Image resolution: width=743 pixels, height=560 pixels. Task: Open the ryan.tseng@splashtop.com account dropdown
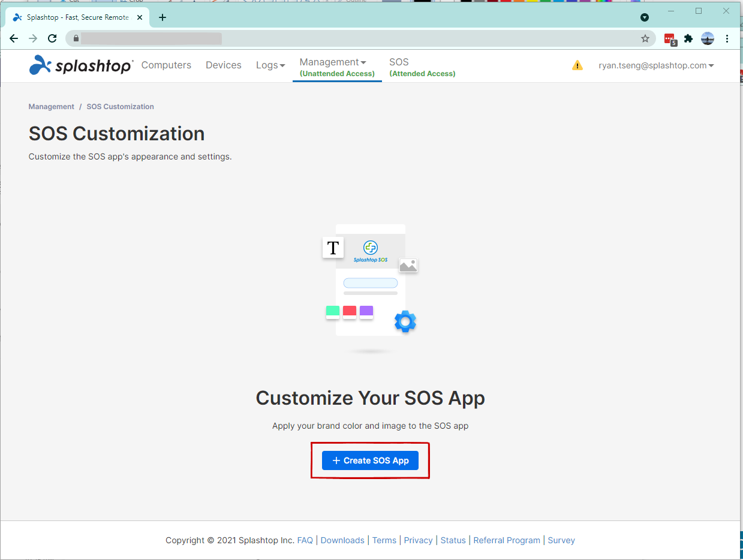(x=656, y=65)
